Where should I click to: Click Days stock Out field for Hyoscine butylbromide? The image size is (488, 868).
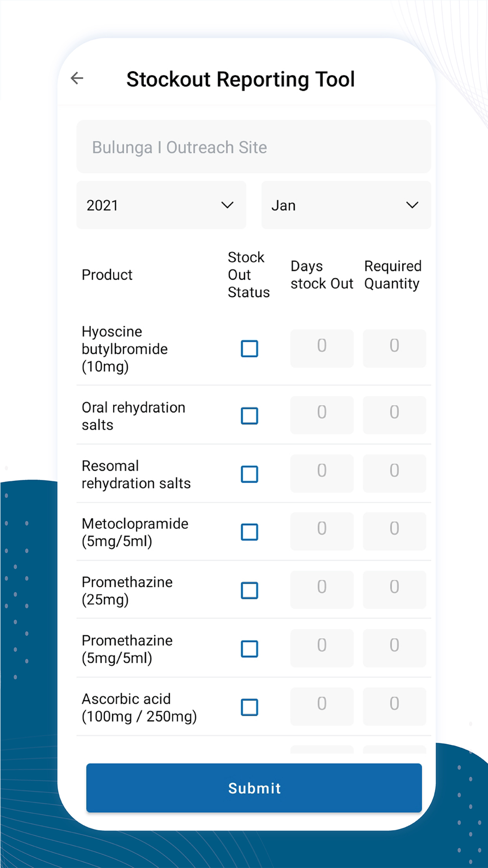tap(322, 348)
